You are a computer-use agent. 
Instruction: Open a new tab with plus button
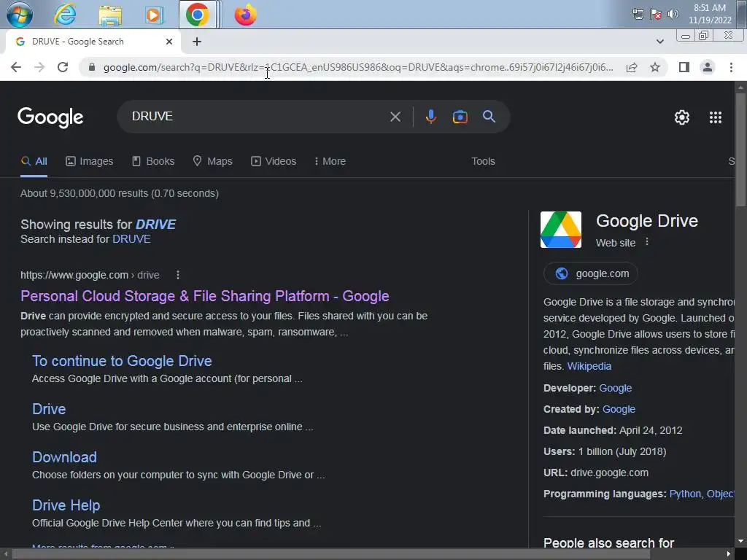(x=197, y=42)
